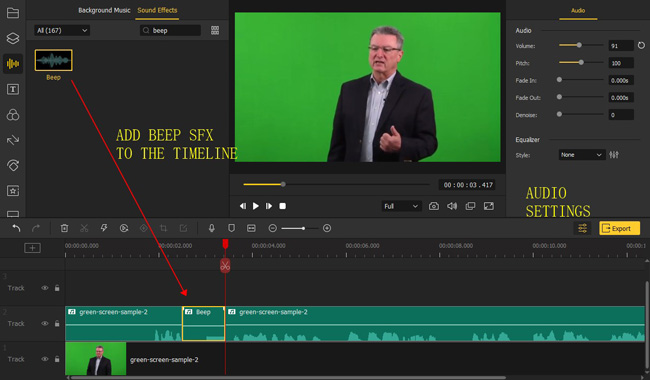Redo the last edit
Viewport: 650px width, 380px height.
(36, 228)
